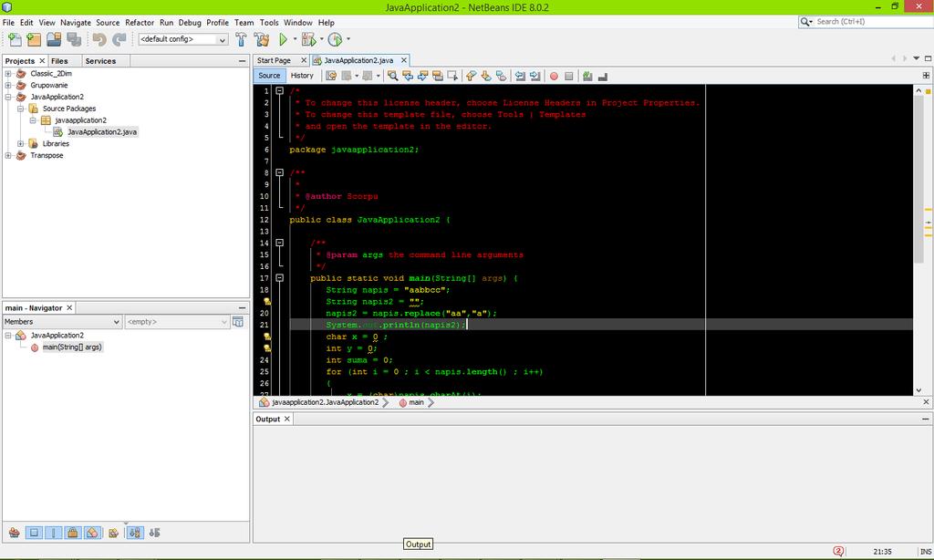
Task: Open the default config dropdown
Action: pos(223,39)
